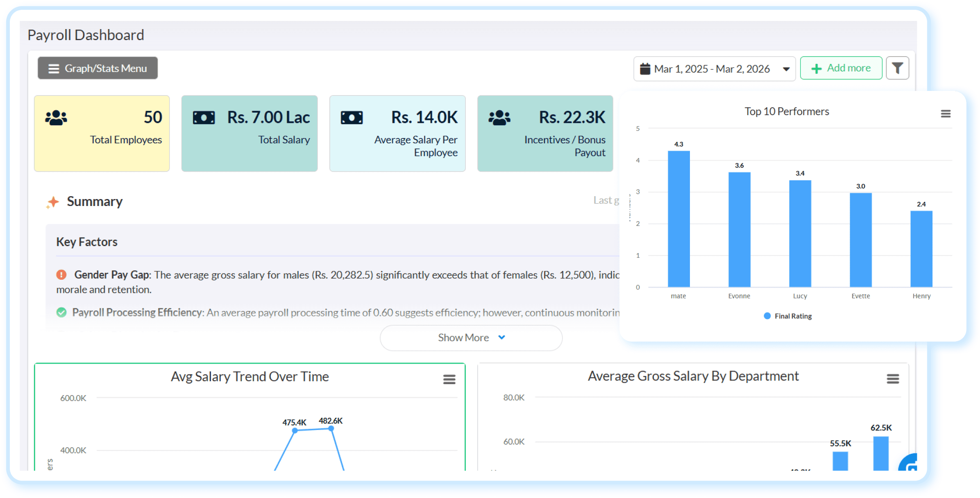Click the Gender Pay Gap warning icon
The width and height of the screenshot is (980, 498).
61,274
